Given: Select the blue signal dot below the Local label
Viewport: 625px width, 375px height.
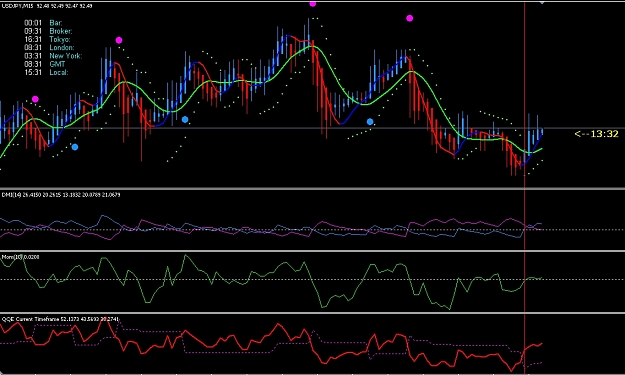Looking at the screenshot, I should [x=75, y=147].
